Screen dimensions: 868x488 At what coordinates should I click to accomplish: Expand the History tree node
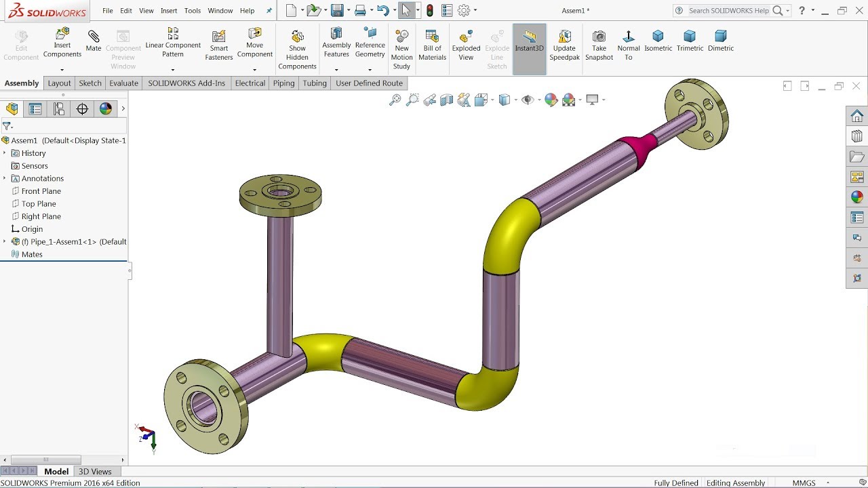click(5, 153)
